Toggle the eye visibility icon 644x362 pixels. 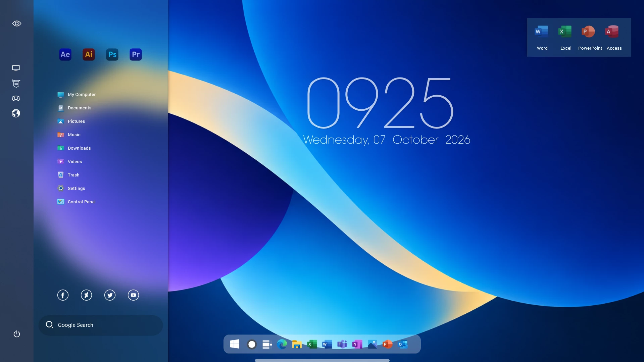click(17, 23)
